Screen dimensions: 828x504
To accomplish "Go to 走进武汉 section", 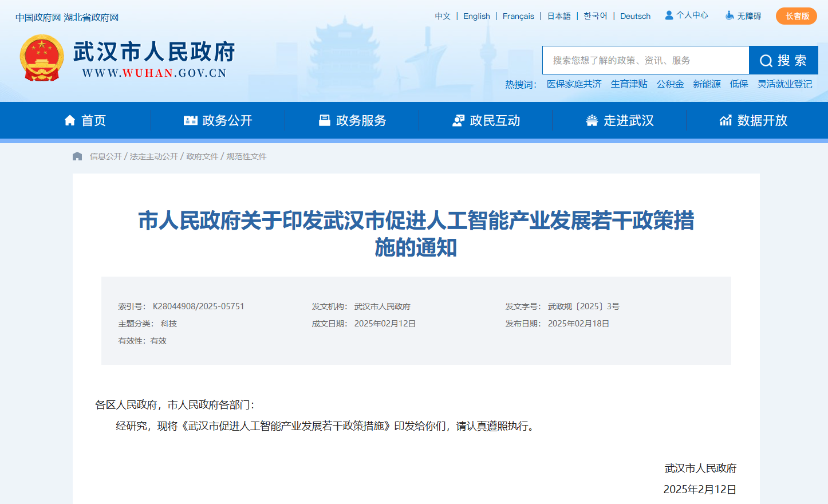I will point(620,120).
